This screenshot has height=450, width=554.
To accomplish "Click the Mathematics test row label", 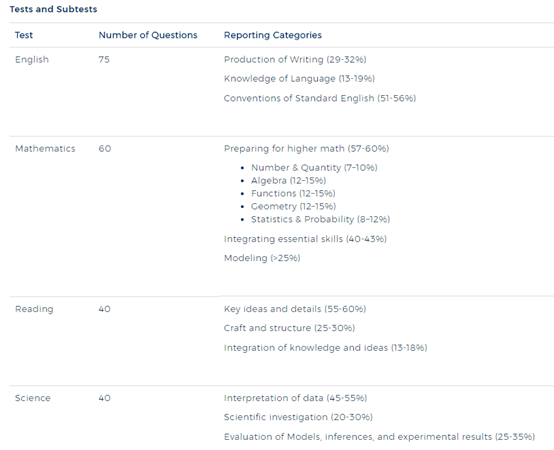I will (x=45, y=148).
